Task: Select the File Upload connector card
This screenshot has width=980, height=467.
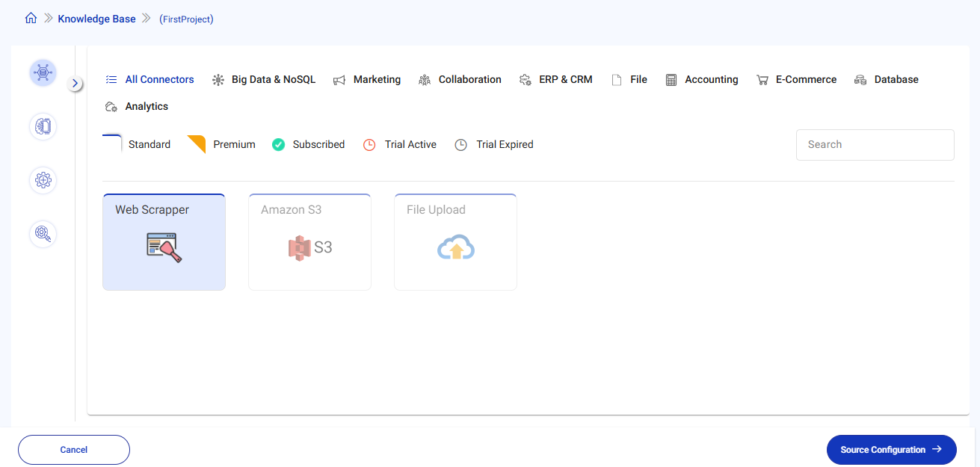Action: coord(455,242)
